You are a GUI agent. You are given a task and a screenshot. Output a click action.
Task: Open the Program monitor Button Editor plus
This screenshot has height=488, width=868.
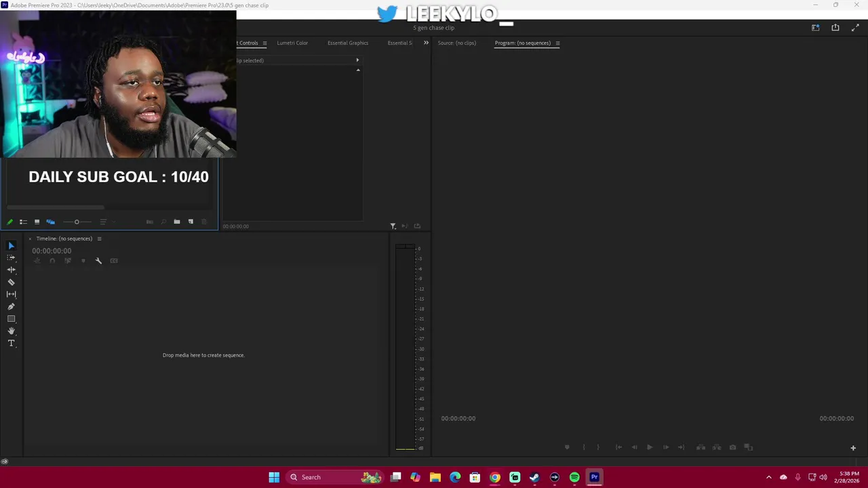pos(853,447)
